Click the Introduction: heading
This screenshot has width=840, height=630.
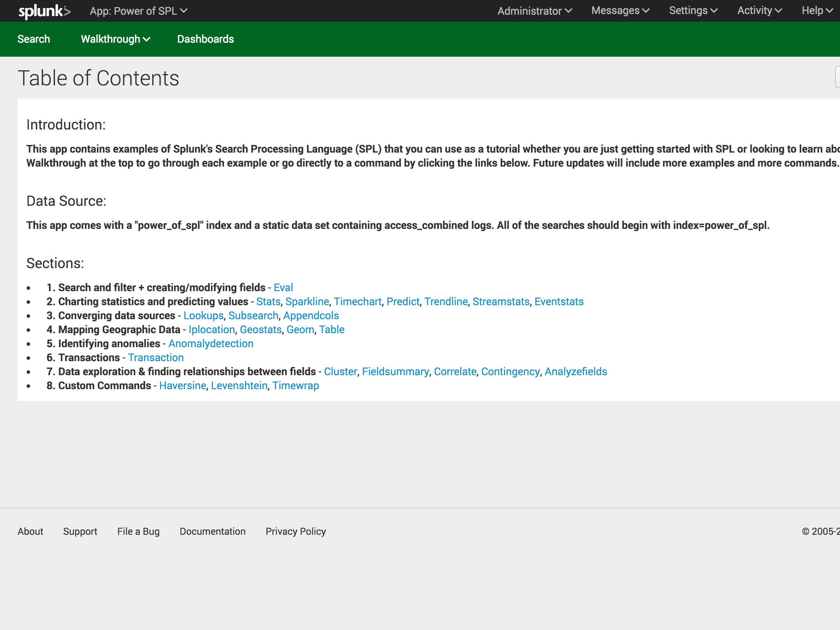click(x=66, y=125)
